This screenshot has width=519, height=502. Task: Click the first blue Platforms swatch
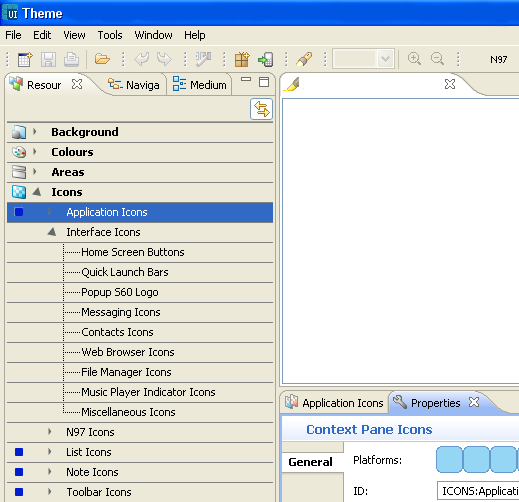tap(449, 460)
